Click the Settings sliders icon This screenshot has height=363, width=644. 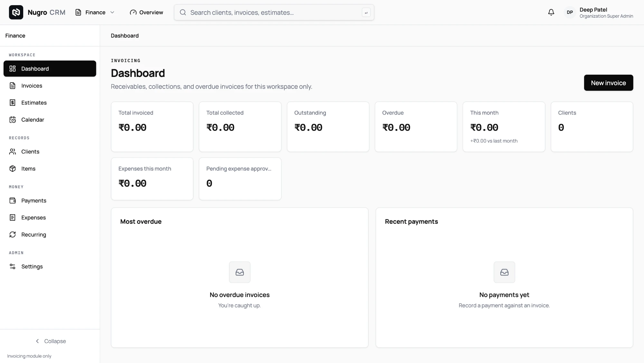click(x=13, y=266)
